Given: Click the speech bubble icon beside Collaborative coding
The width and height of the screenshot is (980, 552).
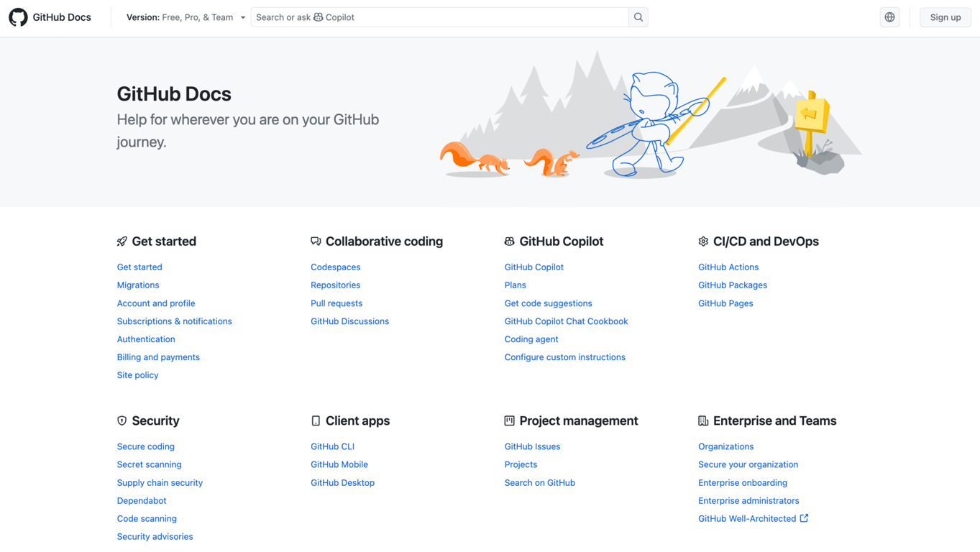Looking at the screenshot, I should [315, 241].
